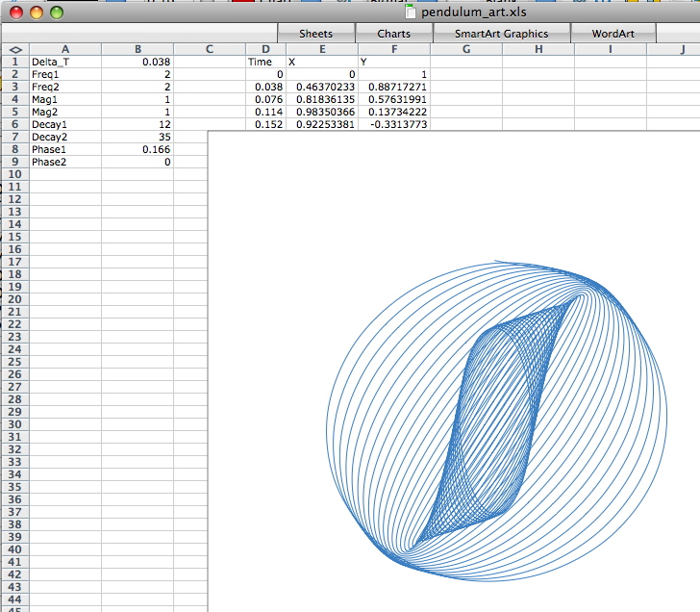Select cell containing 0.46370233

pyautogui.click(x=322, y=87)
